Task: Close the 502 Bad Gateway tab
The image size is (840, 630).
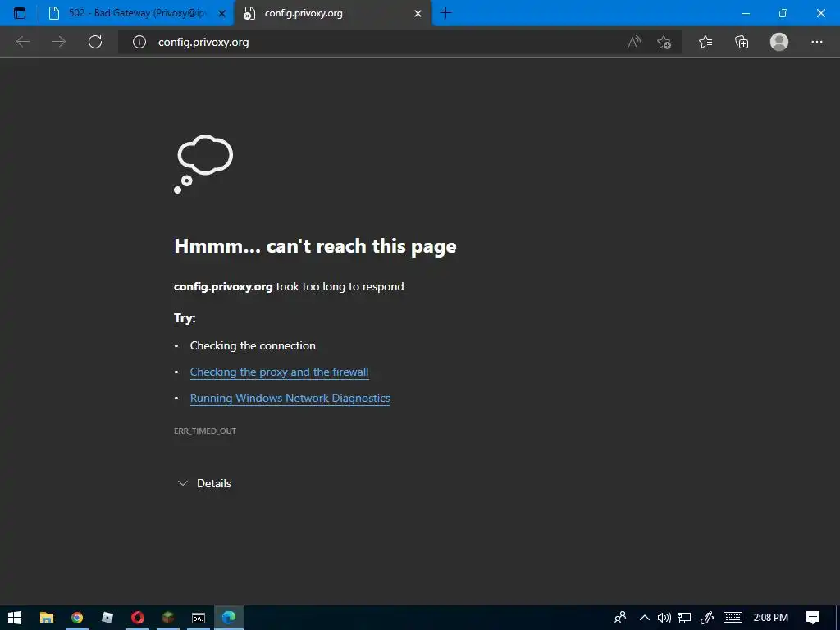Action: click(221, 13)
